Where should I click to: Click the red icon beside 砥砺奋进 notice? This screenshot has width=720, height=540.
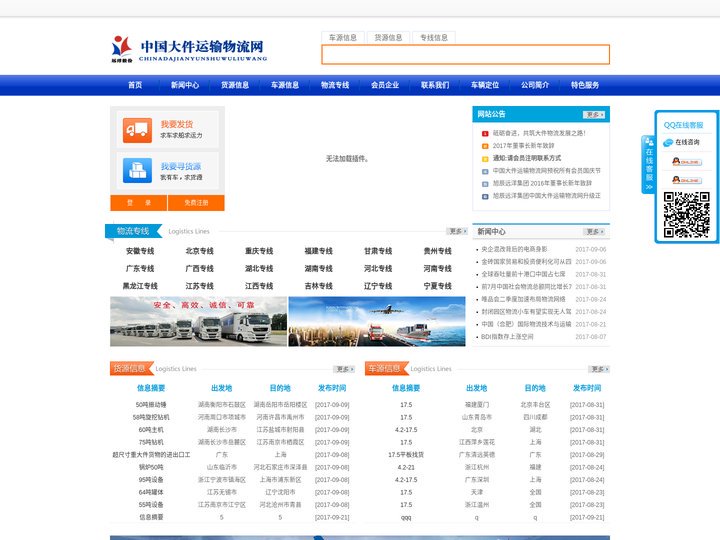coord(485,134)
